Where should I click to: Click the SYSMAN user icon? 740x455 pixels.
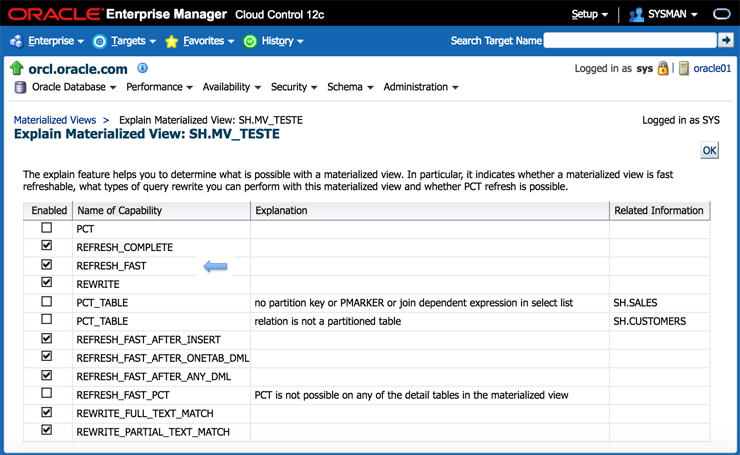pos(637,14)
